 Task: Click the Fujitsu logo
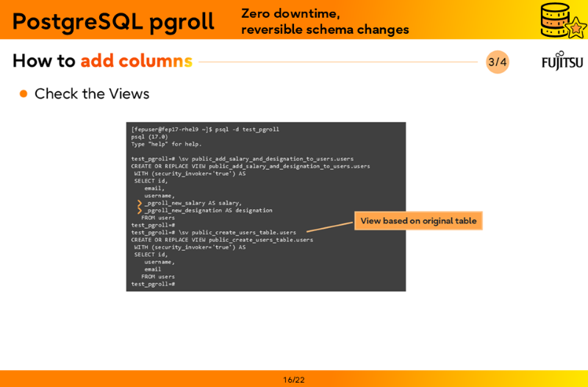coord(562,61)
